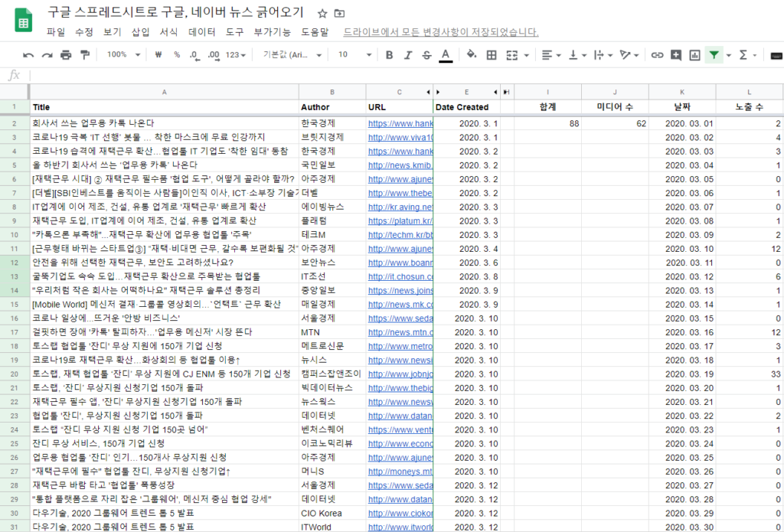Toggle bold formatting

click(x=390, y=55)
